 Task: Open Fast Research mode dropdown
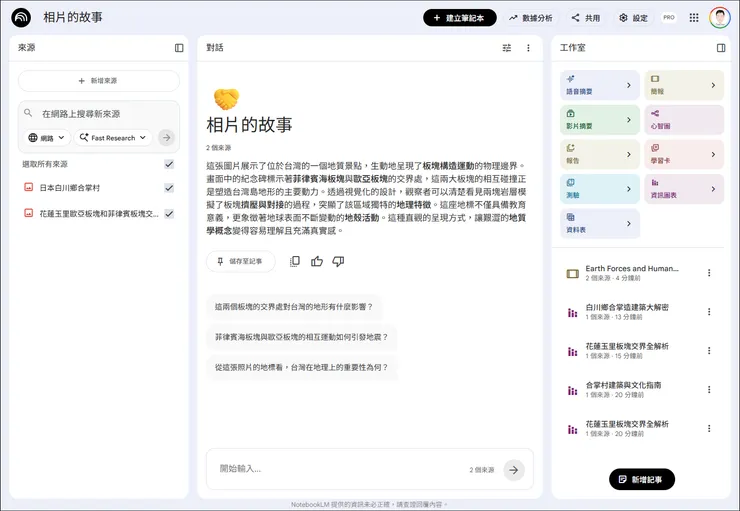(x=113, y=138)
